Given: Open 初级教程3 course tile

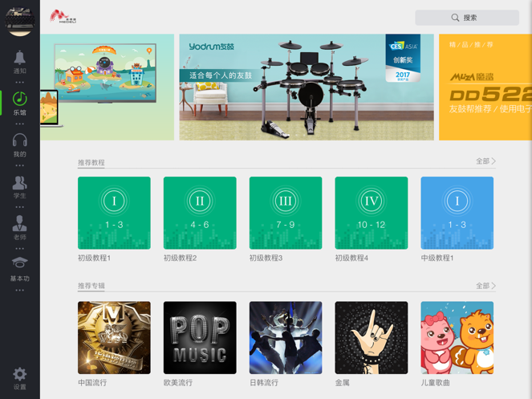Looking at the screenshot, I should coord(286,213).
